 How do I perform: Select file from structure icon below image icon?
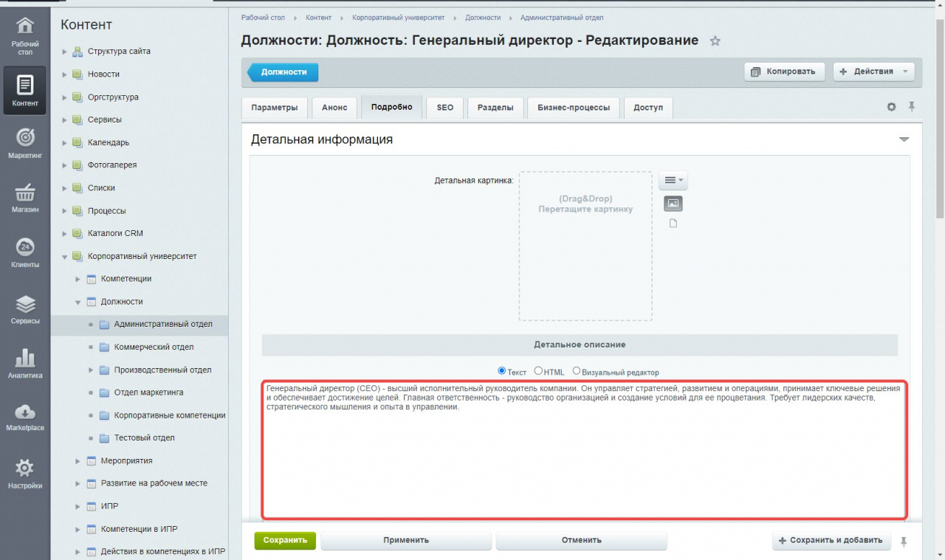click(x=673, y=224)
